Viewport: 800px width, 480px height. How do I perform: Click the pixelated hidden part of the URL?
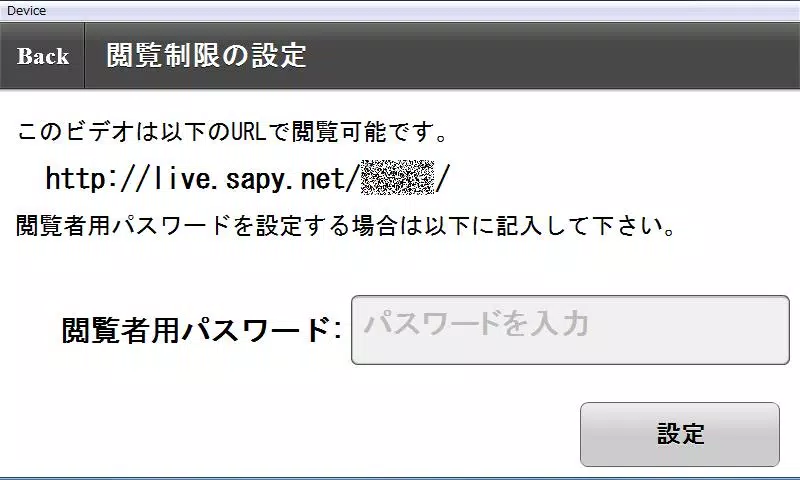click(x=397, y=178)
